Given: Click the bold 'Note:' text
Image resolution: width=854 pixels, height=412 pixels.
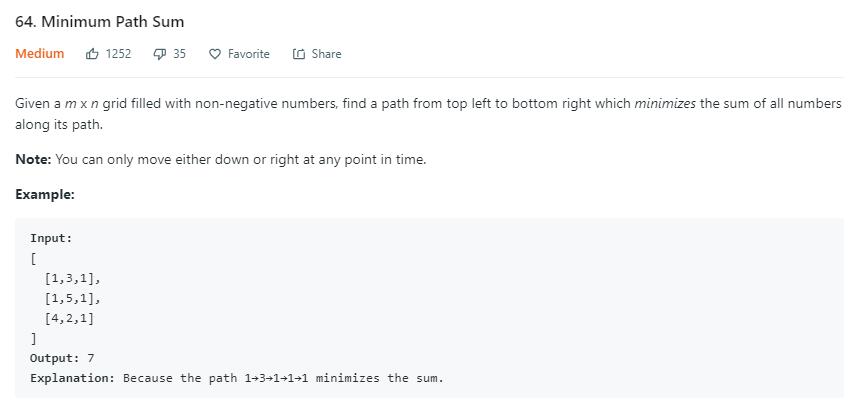Looking at the screenshot, I should pyautogui.click(x=33, y=160).
